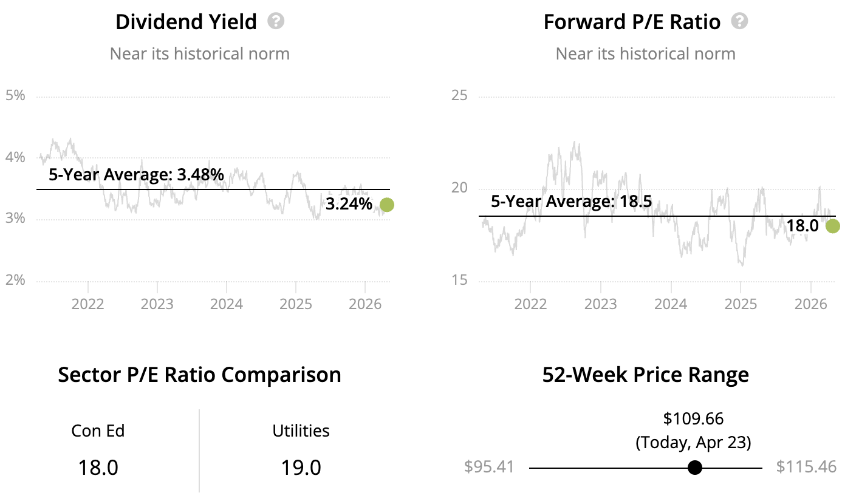Click the 25 gridline label on Forward P/E
The width and height of the screenshot is (859, 504).
pos(459,96)
